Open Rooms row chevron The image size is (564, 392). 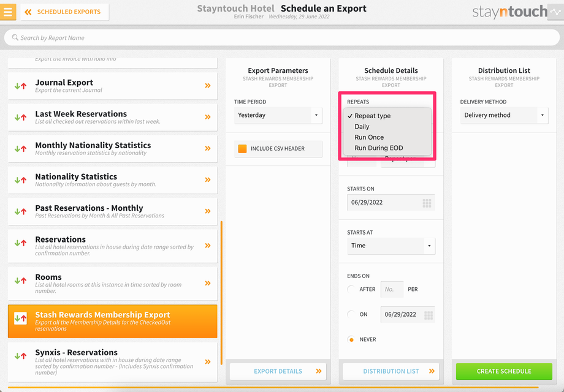[208, 283]
